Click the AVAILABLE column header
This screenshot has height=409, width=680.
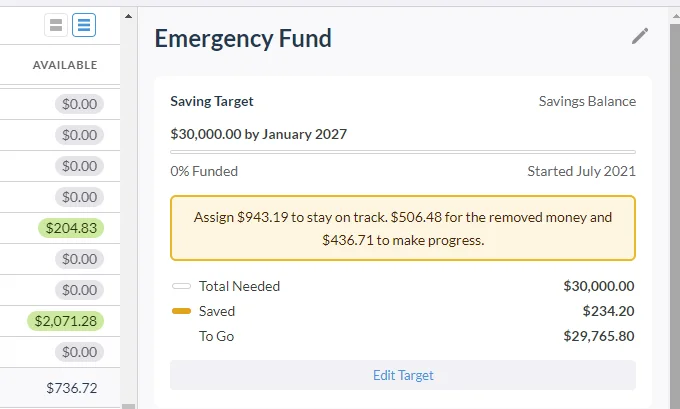click(x=65, y=65)
